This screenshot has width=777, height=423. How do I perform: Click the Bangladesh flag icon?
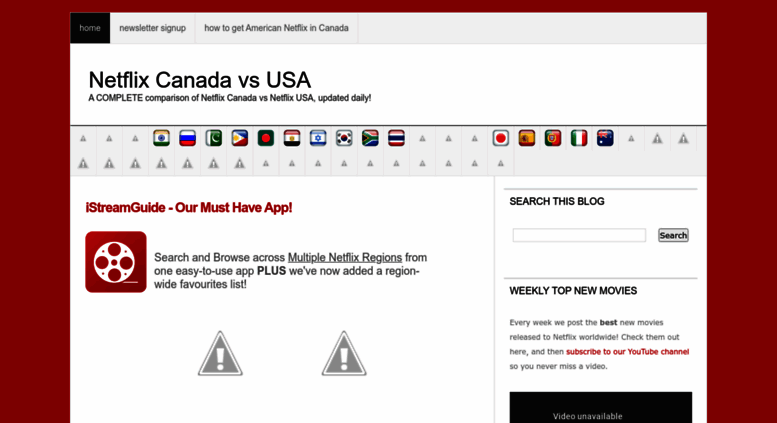point(265,139)
